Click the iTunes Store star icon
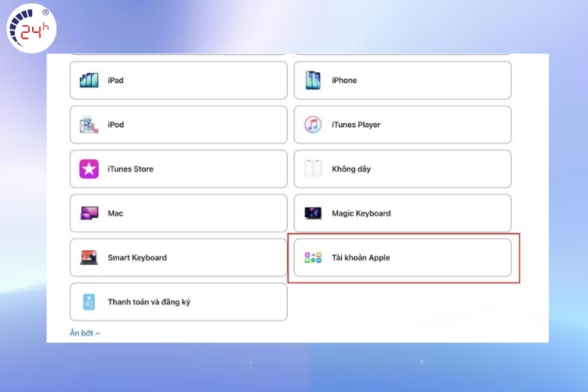Image resolution: width=588 pixels, height=392 pixels. tap(89, 169)
